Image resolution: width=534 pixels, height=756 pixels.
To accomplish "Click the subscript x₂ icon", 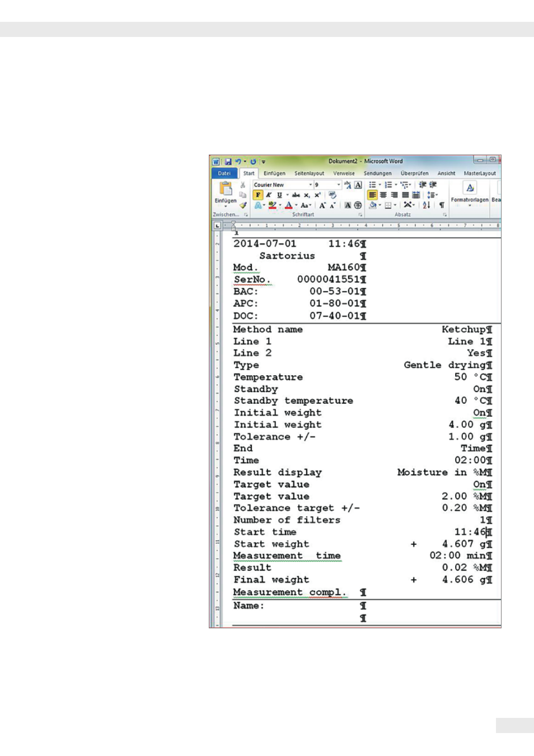I will [x=307, y=195].
